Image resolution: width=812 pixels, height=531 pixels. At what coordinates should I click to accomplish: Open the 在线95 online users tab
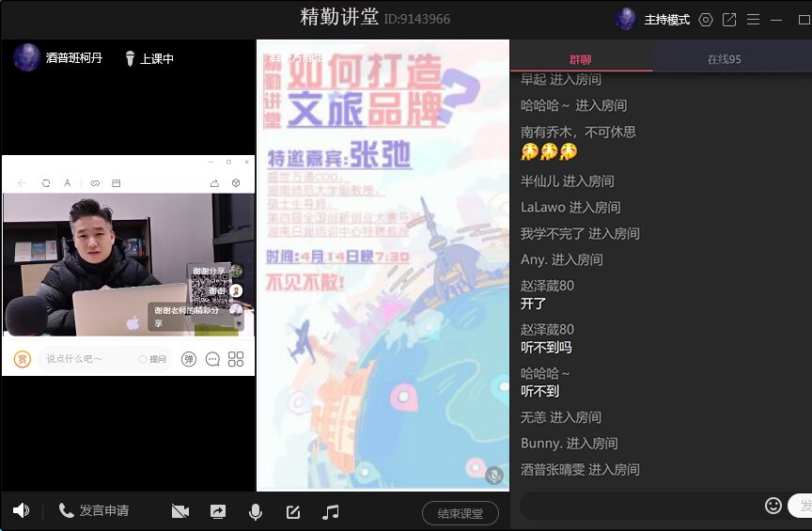pyautogui.click(x=724, y=59)
